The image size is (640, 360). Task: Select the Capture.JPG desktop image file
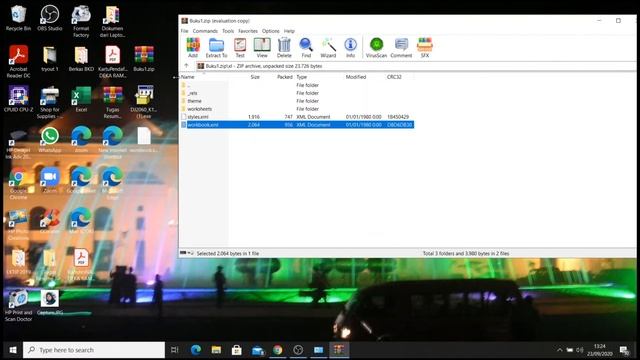[x=49, y=302]
